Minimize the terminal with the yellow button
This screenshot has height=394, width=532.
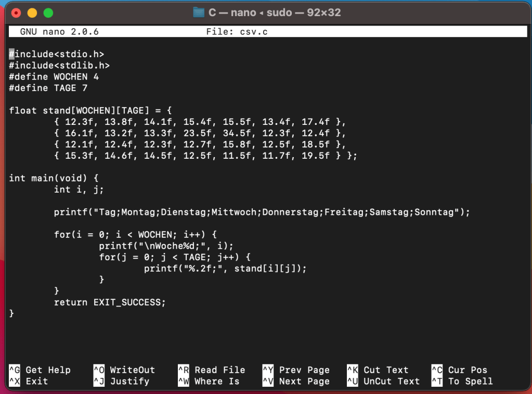pyautogui.click(x=32, y=12)
